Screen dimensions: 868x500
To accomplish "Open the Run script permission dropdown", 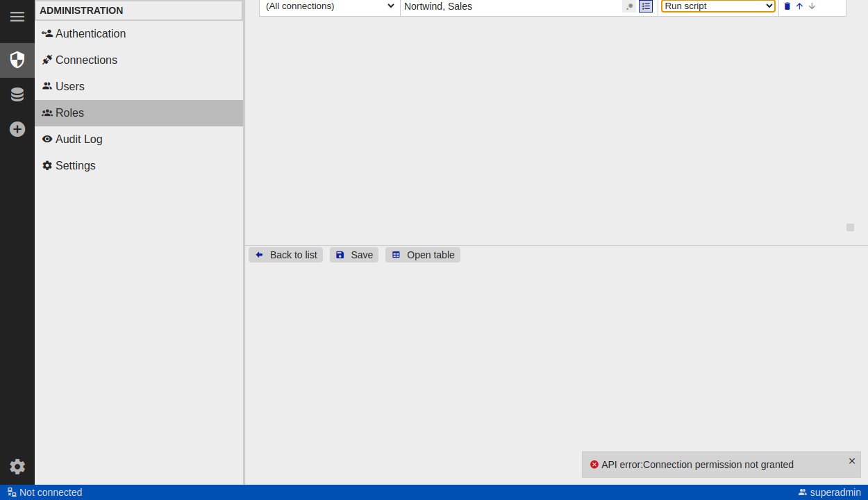I will (718, 6).
